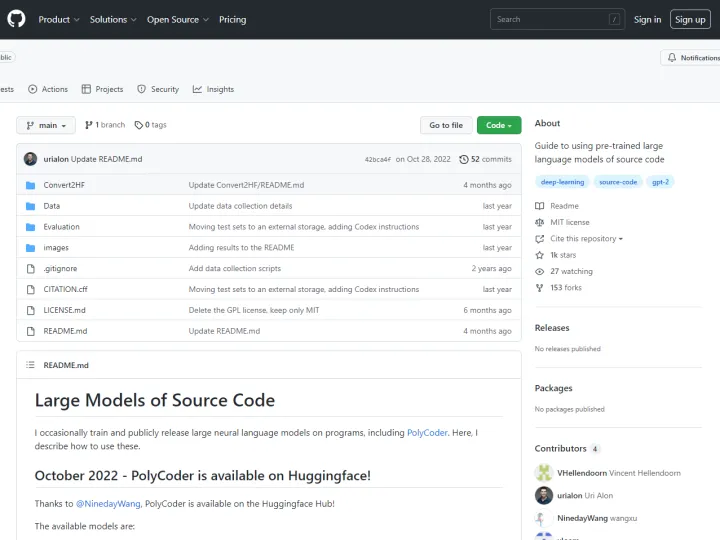View the 0 tags link
720x540 pixels.
[x=151, y=125]
